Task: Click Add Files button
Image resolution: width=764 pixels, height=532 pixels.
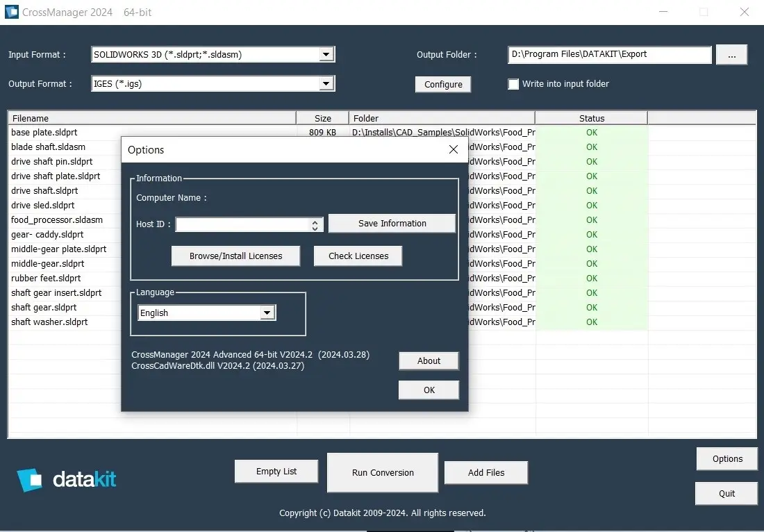Action: click(x=485, y=472)
